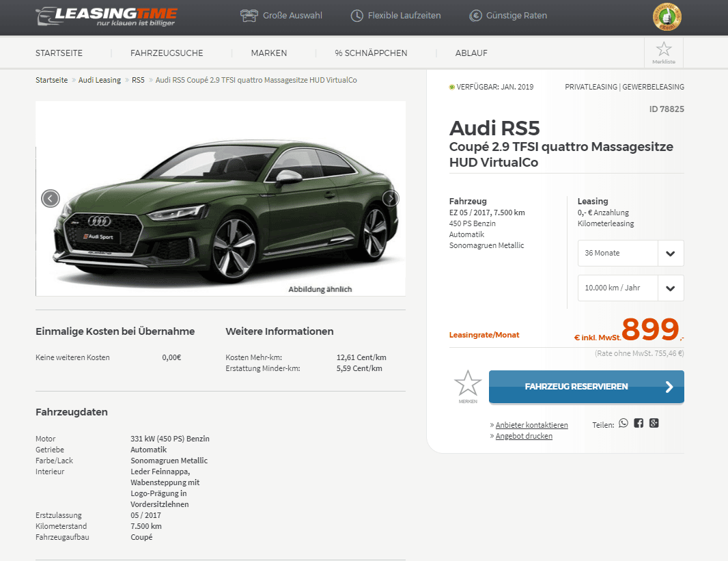Click the 12,61 Cent/km value
728x561 pixels.
pyautogui.click(x=361, y=357)
